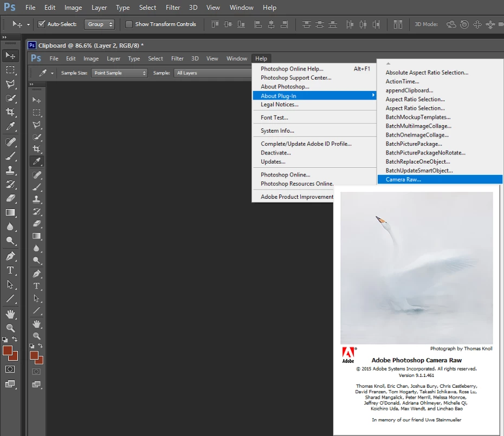Choose 3D Rotate mode icon
Image resolution: width=504 pixels, height=436 pixels.
click(451, 24)
